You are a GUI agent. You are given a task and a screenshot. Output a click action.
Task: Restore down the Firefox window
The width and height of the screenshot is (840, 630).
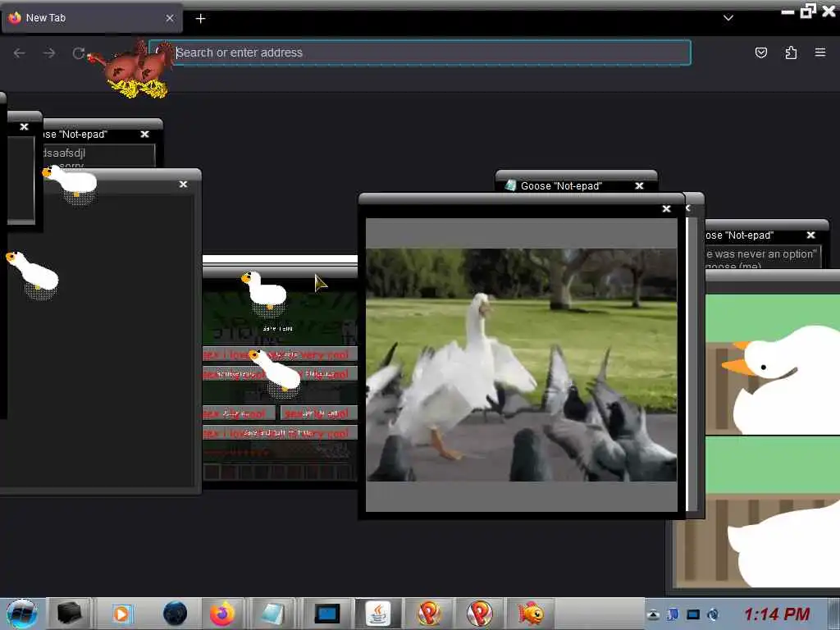pyautogui.click(x=808, y=11)
